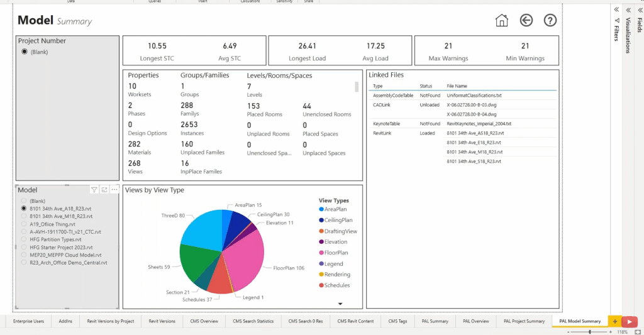
Task: Click the filter icon on Model slicer
Action: tap(94, 190)
